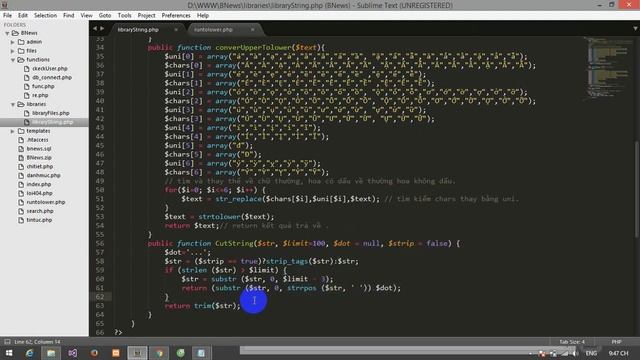The image size is (640, 360).
Task: Click the vertical editor scrollbar
Action: 637,188
